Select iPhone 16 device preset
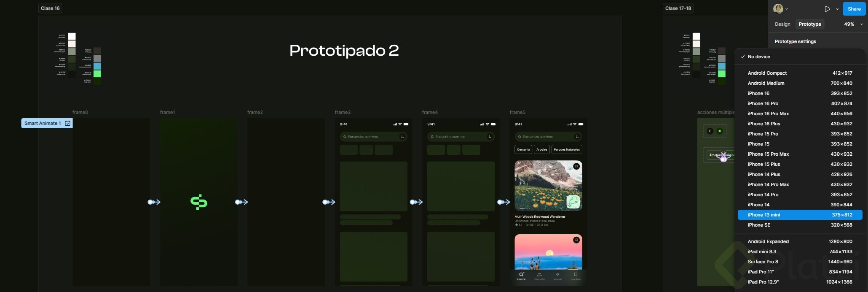The image size is (868, 292). pyautogui.click(x=800, y=93)
